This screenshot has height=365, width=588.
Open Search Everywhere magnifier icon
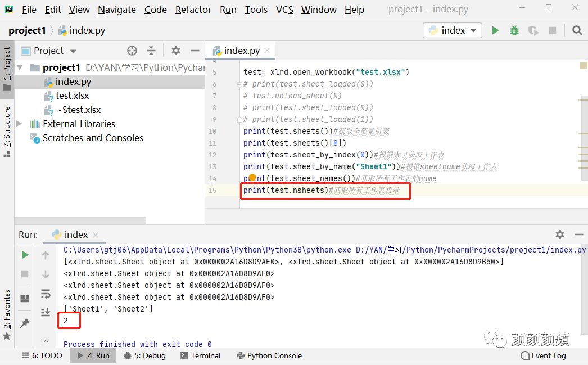(577, 30)
